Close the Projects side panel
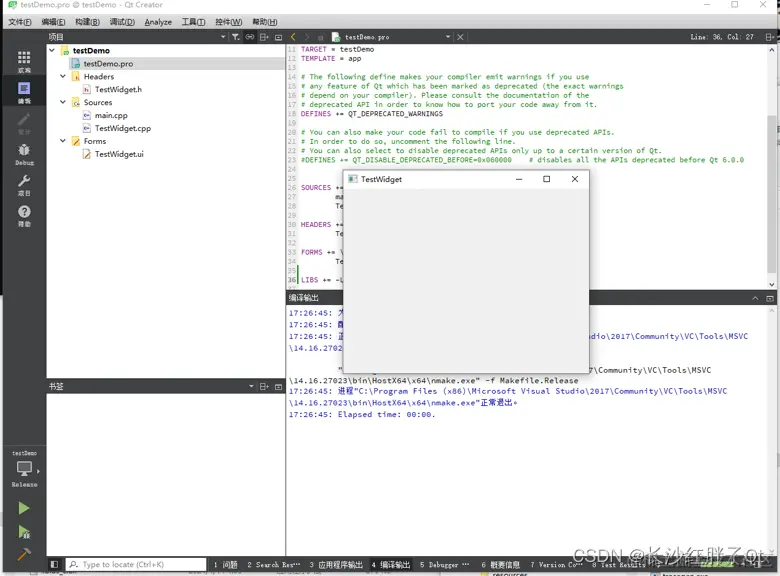Viewport: 780px width, 576px height. [x=278, y=37]
